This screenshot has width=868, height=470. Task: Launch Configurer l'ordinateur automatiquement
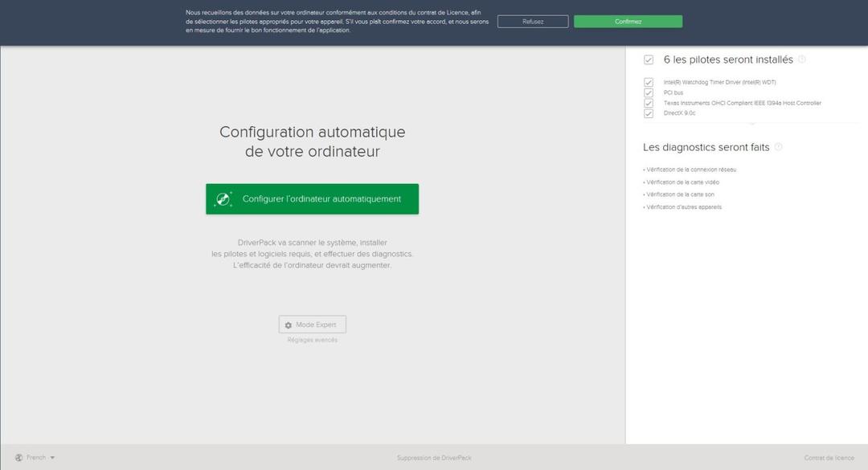coord(312,198)
